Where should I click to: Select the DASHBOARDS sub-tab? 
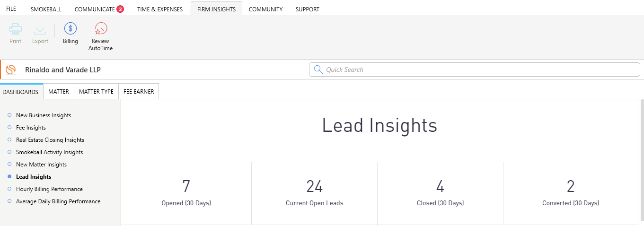(x=20, y=92)
